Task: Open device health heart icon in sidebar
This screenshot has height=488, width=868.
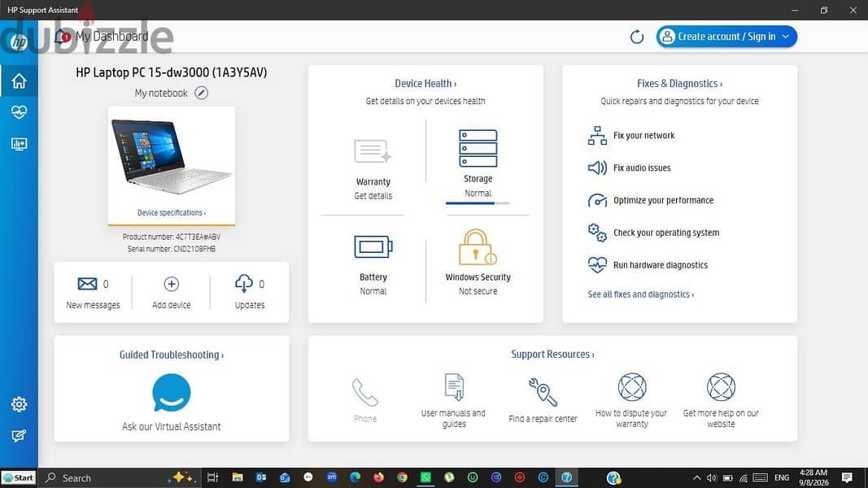Action: pos(19,112)
